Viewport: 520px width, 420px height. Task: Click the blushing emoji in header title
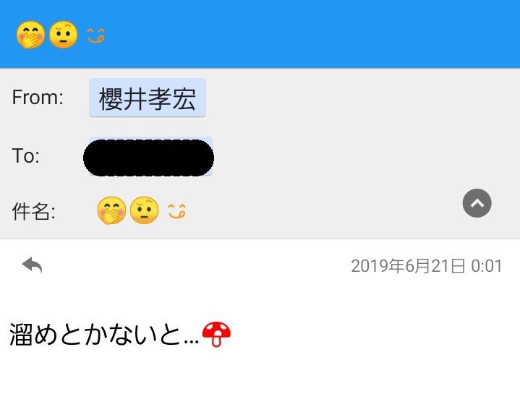30,35
